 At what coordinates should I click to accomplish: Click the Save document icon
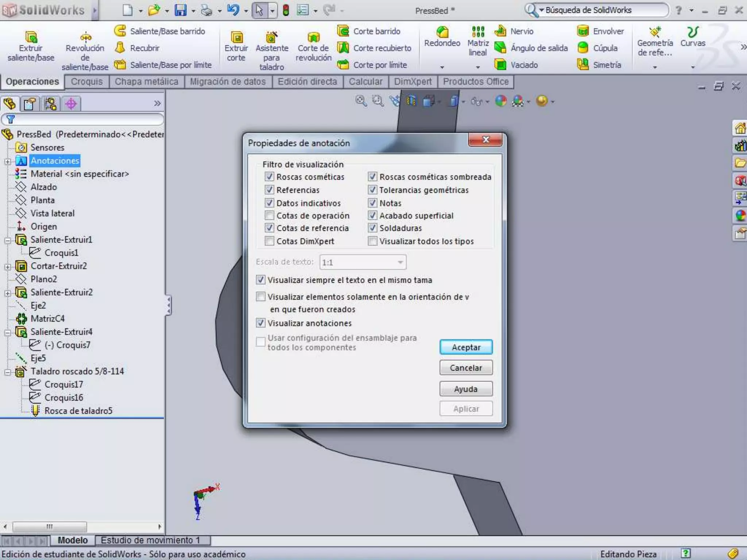[180, 10]
